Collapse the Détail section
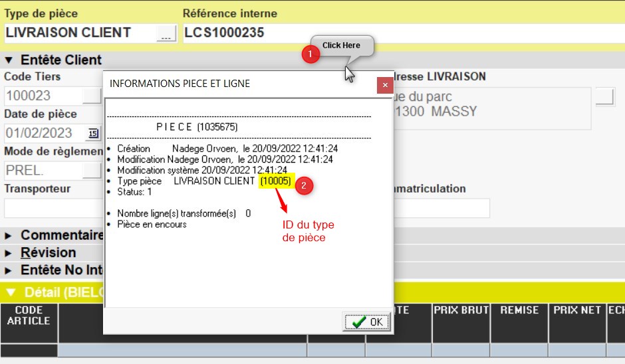 click(x=10, y=292)
